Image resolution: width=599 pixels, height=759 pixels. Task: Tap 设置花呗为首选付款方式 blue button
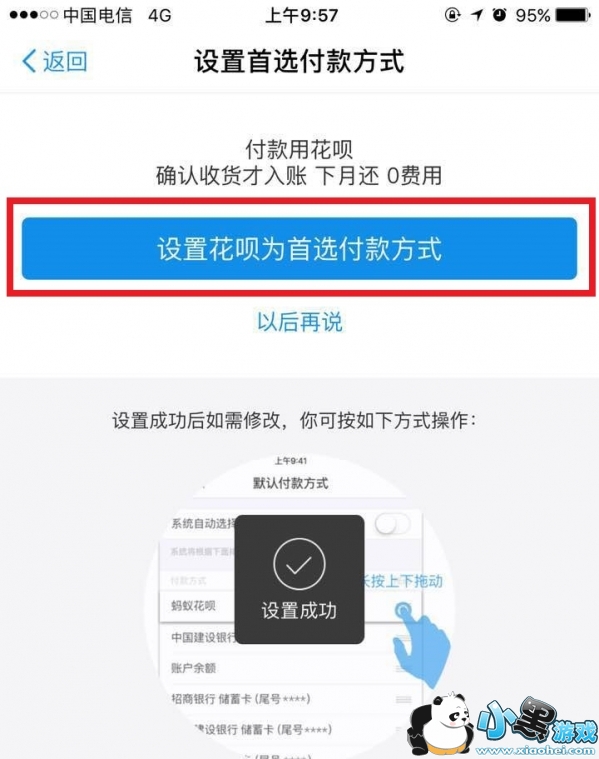click(299, 249)
